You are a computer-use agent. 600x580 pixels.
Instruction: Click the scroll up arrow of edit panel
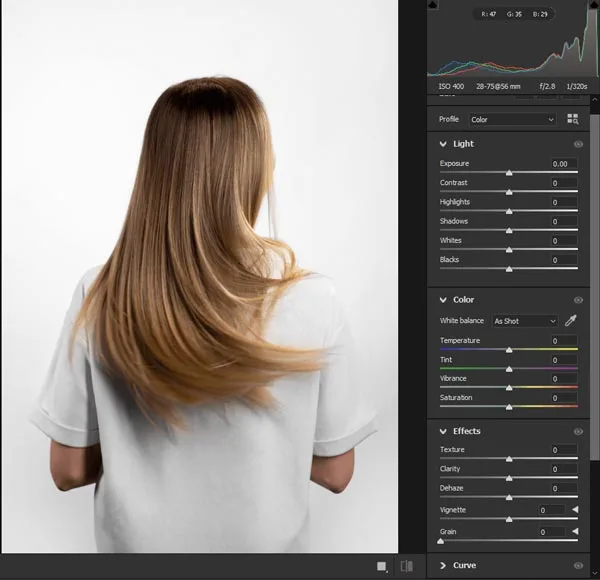595,99
